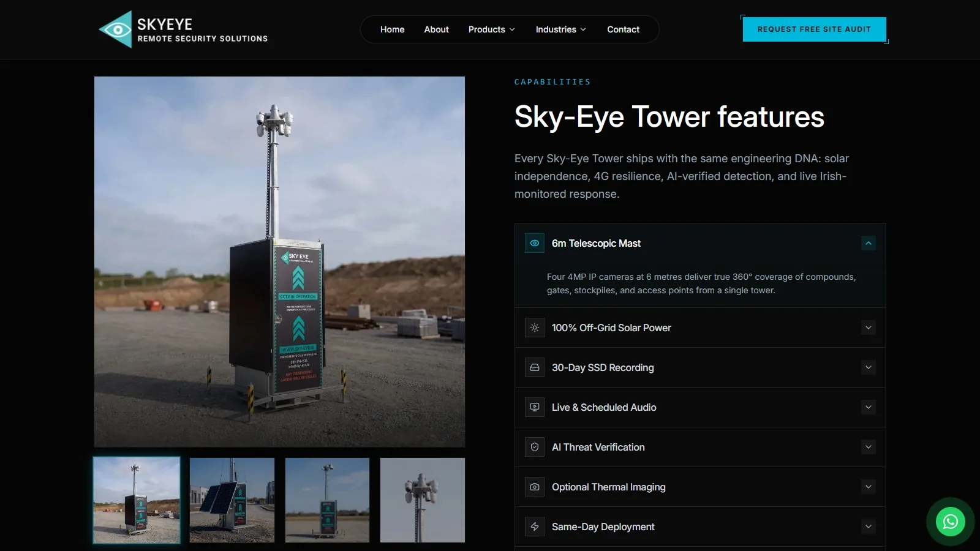The height and width of the screenshot is (551, 980).
Task: Open the Contact page
Action: point(623,29)
